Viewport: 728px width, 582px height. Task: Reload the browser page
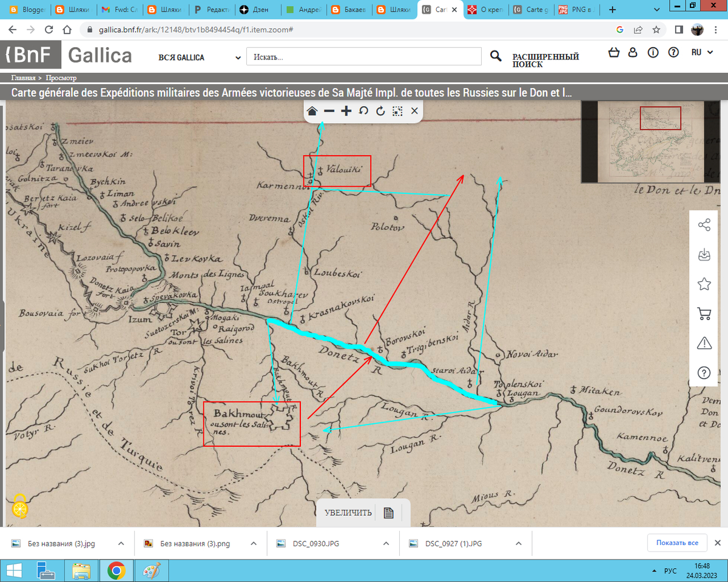[x=49, y=29]
